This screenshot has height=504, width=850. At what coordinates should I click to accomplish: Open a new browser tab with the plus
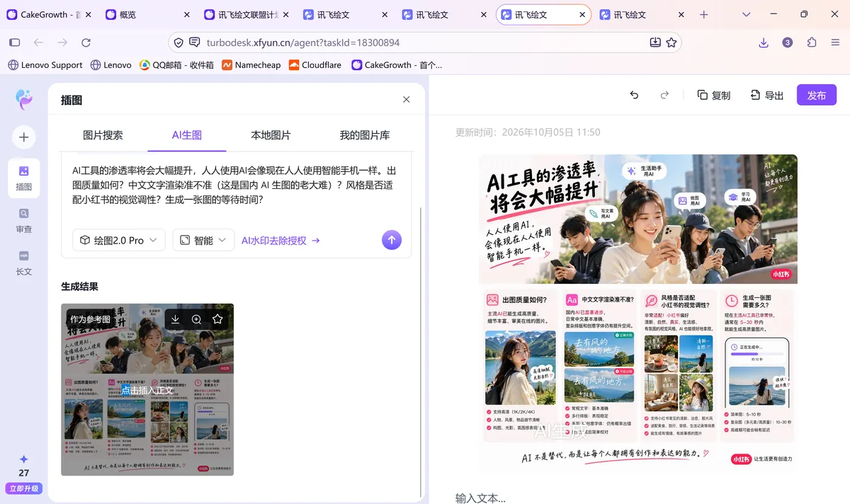[x=703, y=14]
